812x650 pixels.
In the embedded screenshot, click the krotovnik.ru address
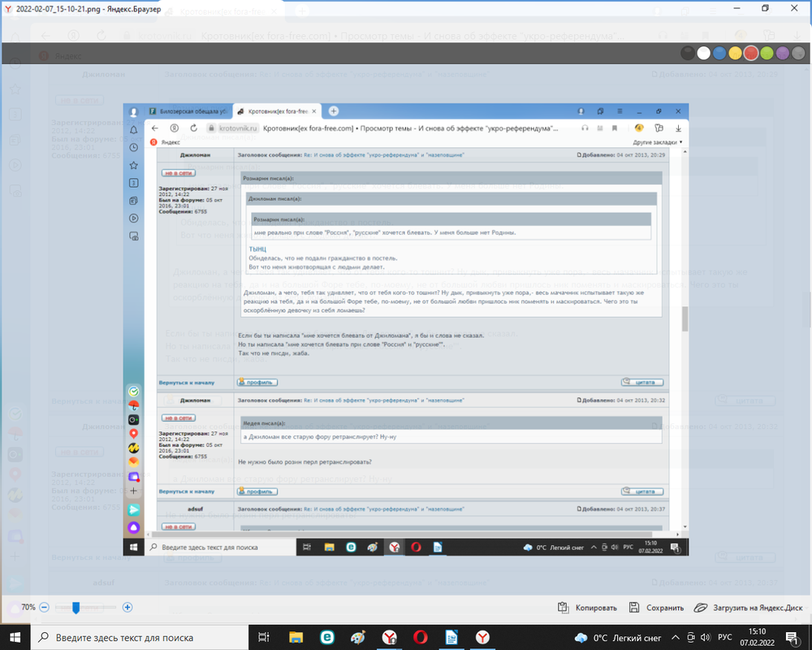click(238, 128)
